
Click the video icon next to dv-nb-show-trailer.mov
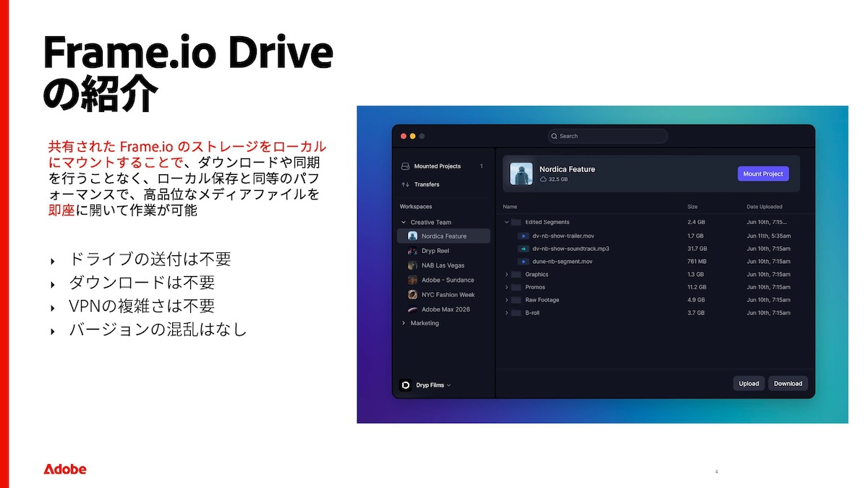tap(524, 236)
